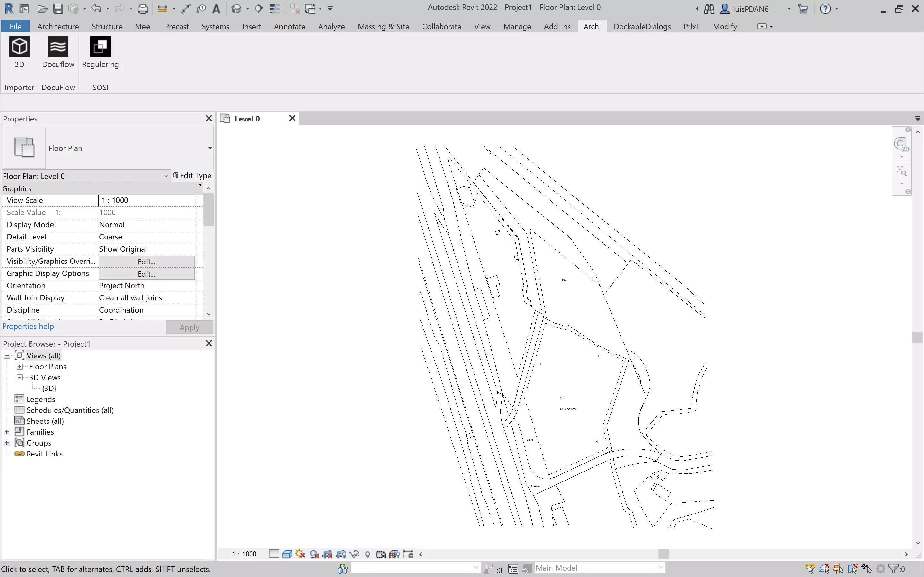Expand the Floor Plans tree node

pyautogui.click(x=20, y=366)
